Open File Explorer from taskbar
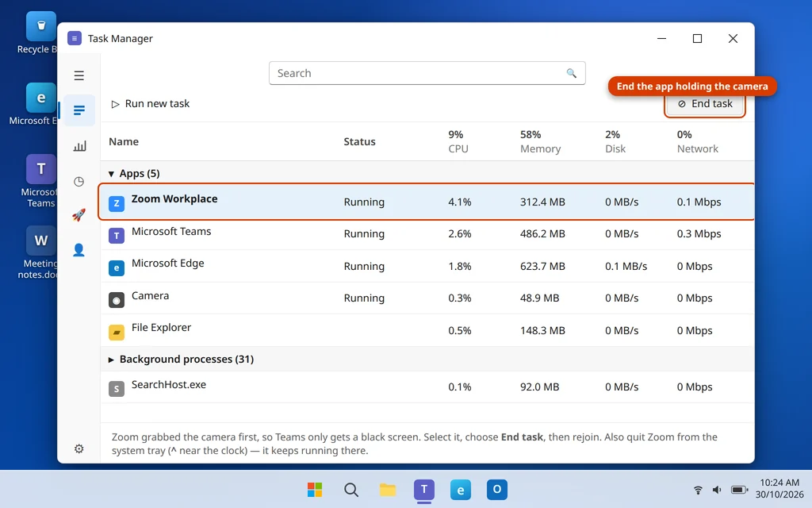The width and height of the screenshot is (812, 508). point(387,489)
